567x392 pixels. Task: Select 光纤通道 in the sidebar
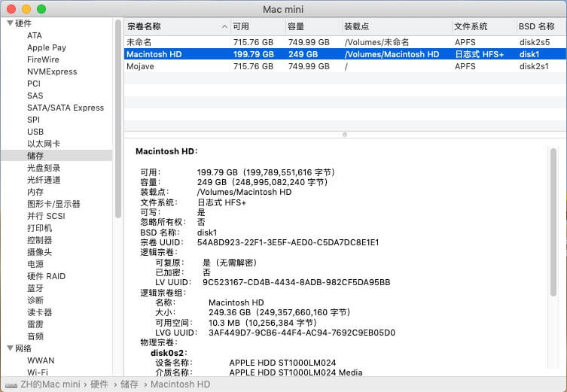(x=44, y=180)
